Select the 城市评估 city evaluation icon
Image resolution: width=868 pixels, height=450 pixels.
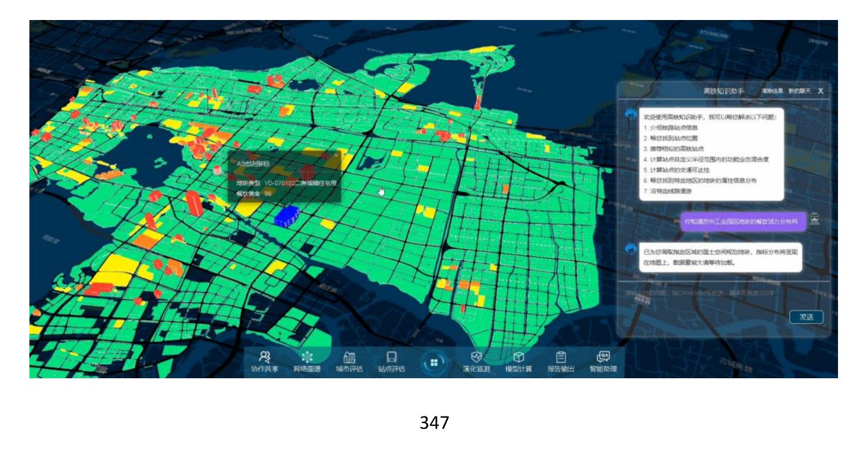tap(349, 362)
